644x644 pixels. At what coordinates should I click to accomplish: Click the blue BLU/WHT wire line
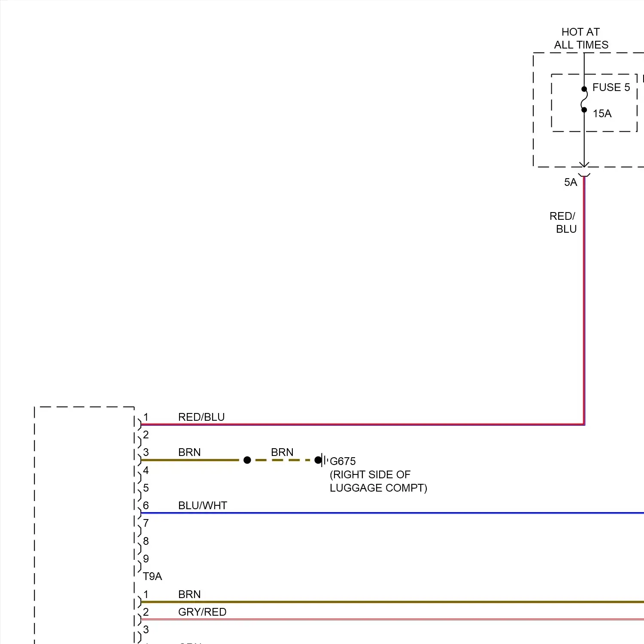click(392, 513)
